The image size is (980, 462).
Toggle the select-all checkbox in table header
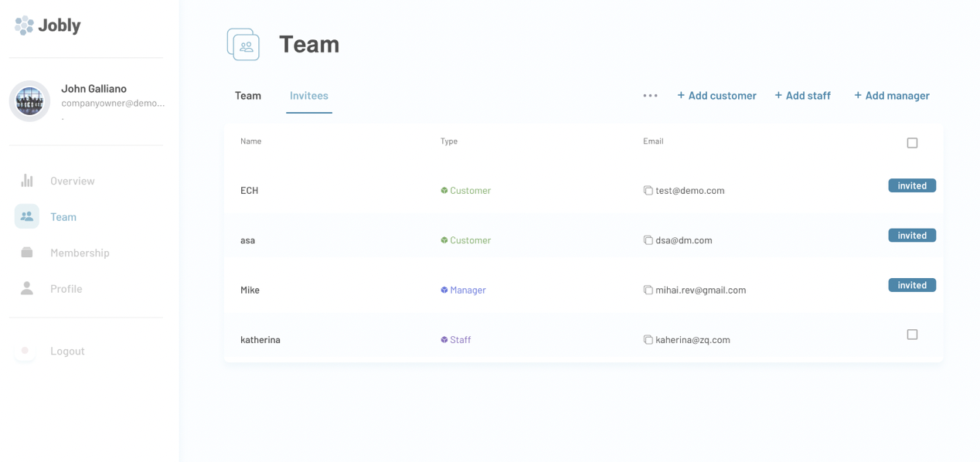tap(912, 143)
